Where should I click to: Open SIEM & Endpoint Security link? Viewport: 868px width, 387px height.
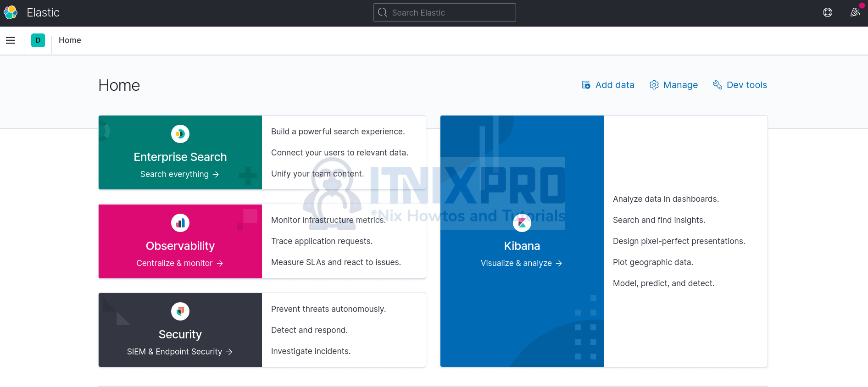click(180, 352)
